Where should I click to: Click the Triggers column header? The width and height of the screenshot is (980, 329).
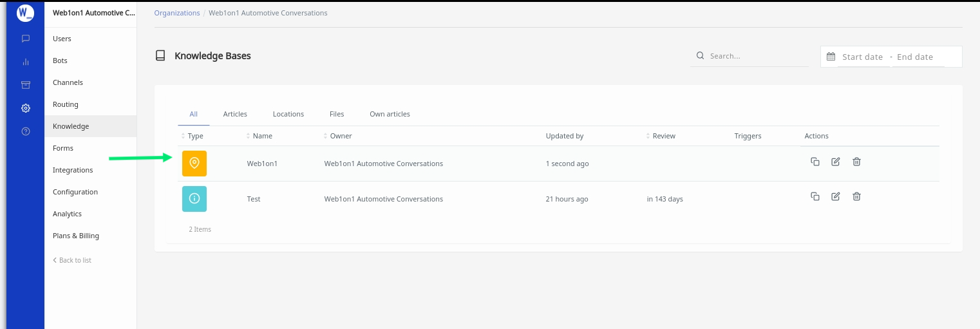(x=748, y=136)
